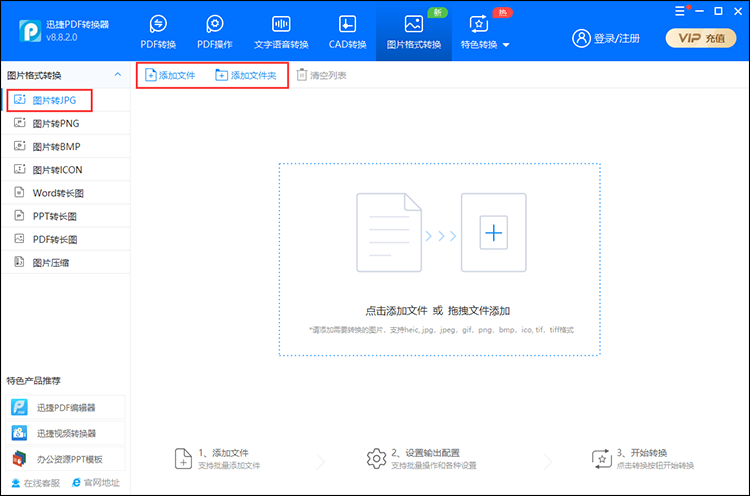Click the 图片格式转换 picture icon
Image resolution: width=750 pixels, height=496 pixels.
[x=413, y=23]
